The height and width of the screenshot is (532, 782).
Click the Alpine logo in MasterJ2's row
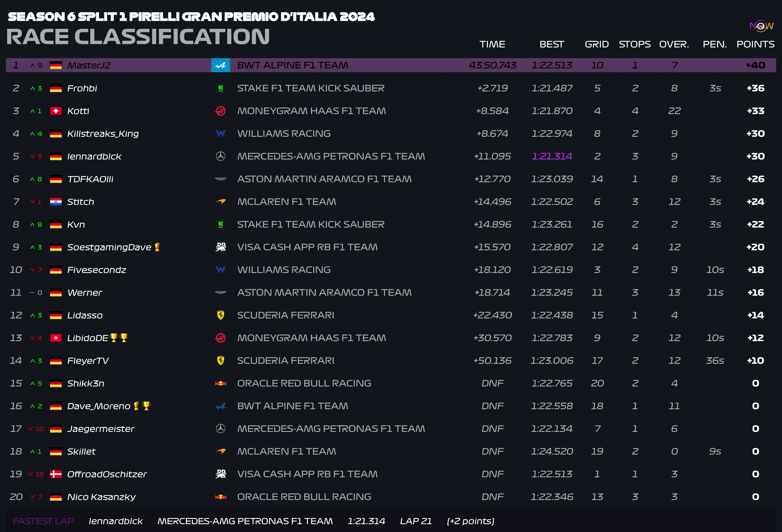point(220,65)
